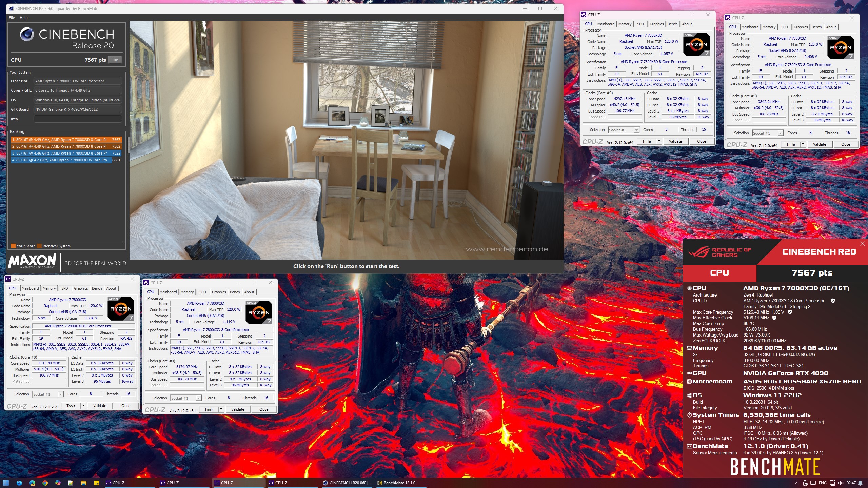Open the volume control tray icon
Image resolution: width=868 pixels, height=488 pixels.
[x=840, y=483]
